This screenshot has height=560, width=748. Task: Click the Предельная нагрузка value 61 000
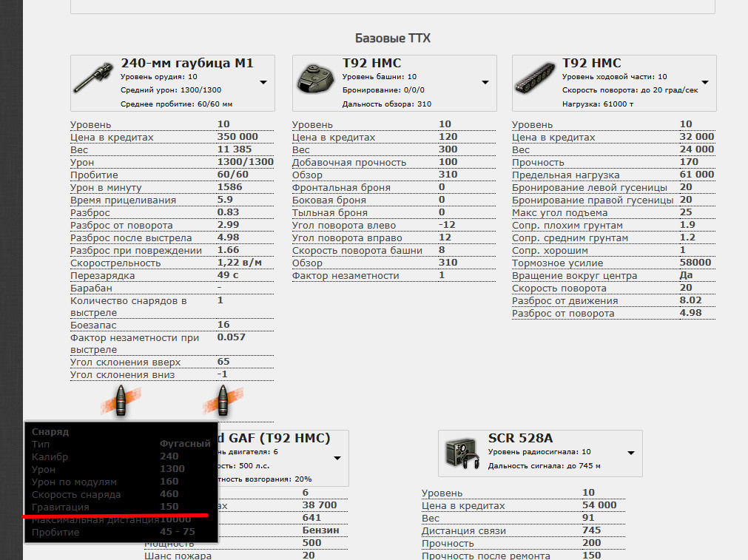pyautogui.click(x=697, y=174)
